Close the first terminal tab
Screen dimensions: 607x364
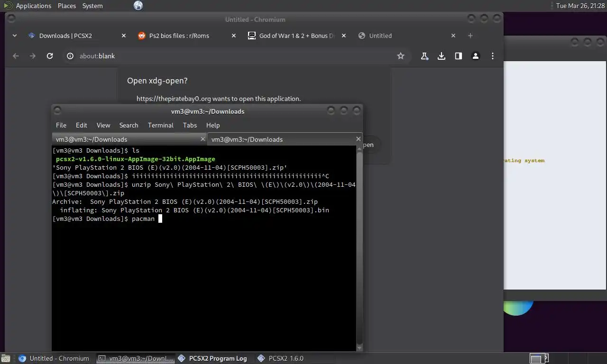203,139
